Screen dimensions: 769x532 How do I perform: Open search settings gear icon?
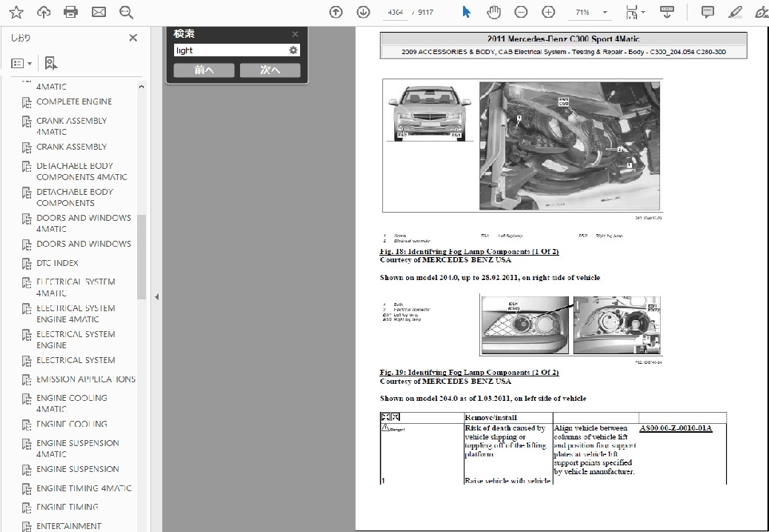(293, 50)
